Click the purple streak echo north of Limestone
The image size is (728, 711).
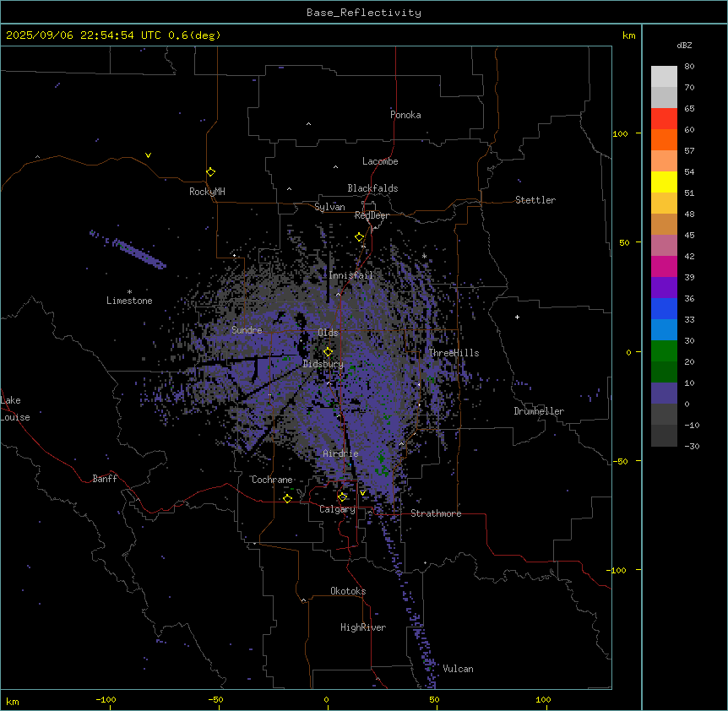click(128, 249)
